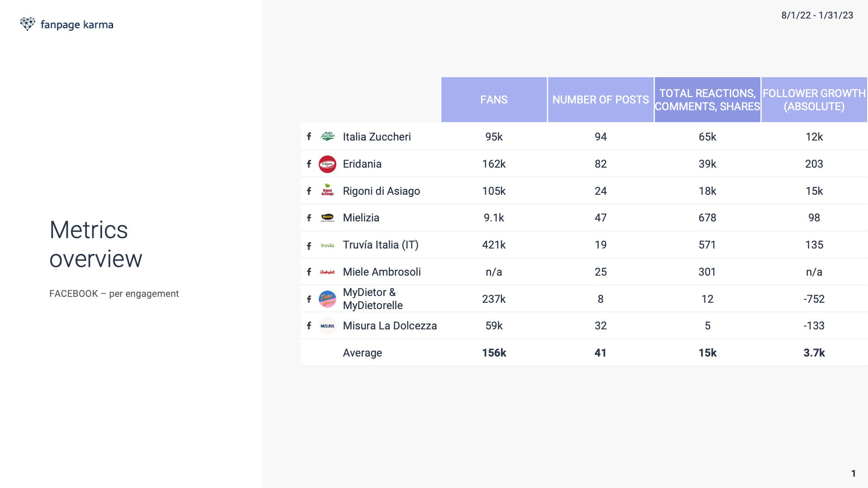This screenshot has height=488, width=868.
Task: Click the Rigoni di Asiago logo
Action: pyautogui.click(x=327, y=190)
